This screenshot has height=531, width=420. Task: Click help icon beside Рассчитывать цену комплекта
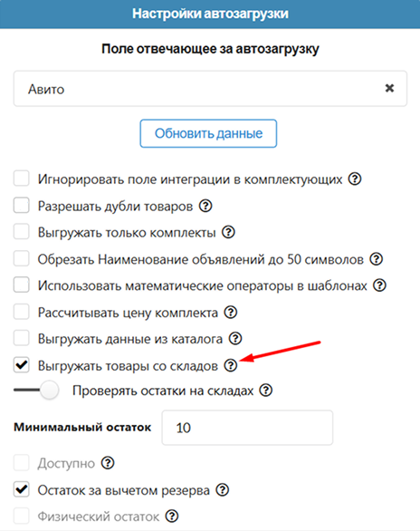click(x=231, y=313)
